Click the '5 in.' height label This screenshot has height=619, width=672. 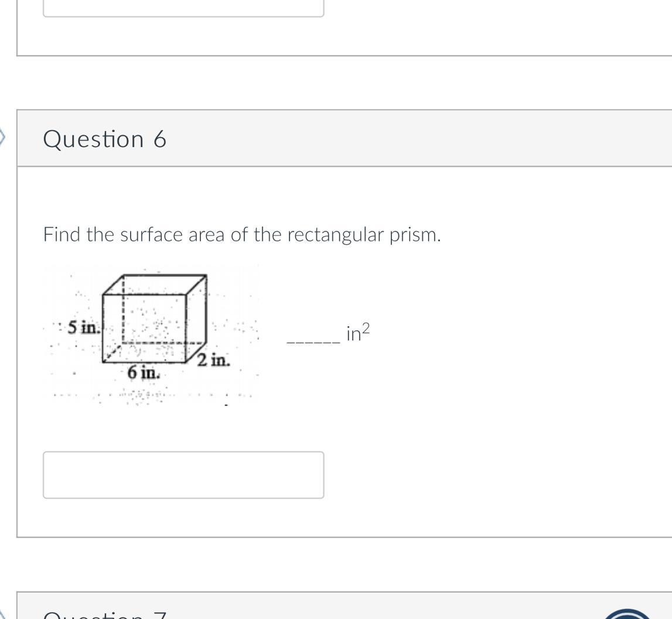(x=84, y=328)
